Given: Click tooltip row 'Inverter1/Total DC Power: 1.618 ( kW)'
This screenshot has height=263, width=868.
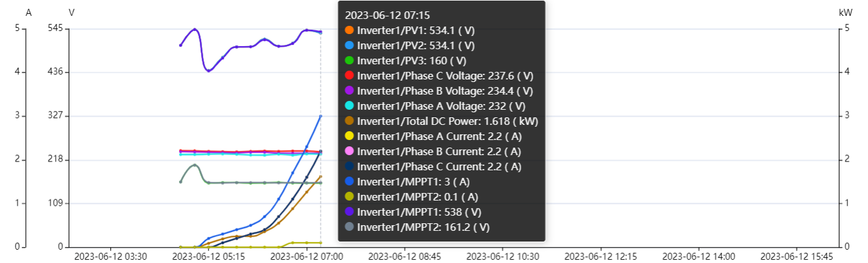Looking at the screenshot, I should (x=441, y=121).
